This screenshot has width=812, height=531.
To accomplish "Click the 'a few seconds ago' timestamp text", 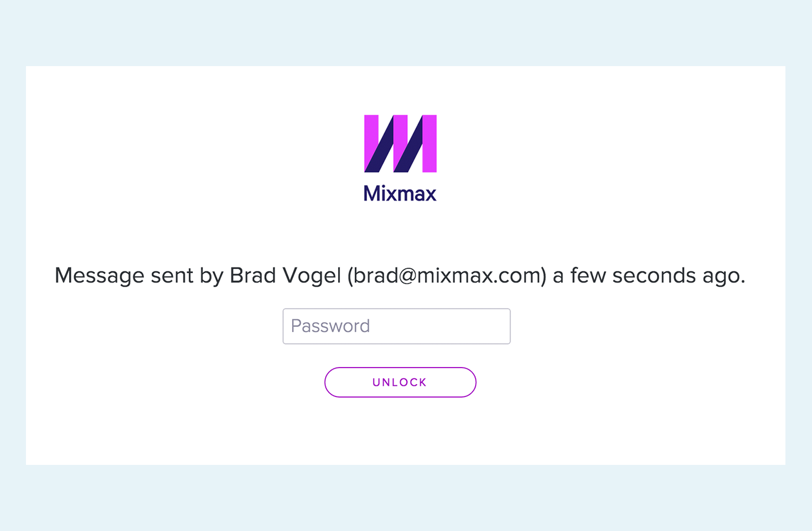I will coord(649,276).
